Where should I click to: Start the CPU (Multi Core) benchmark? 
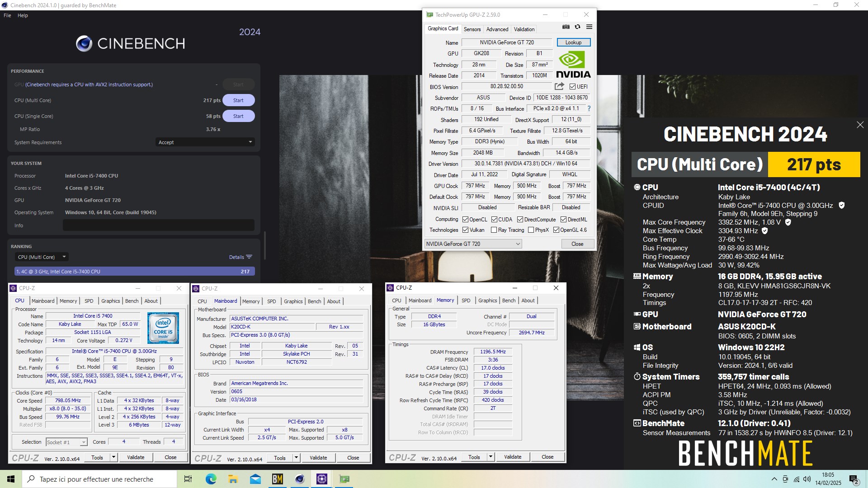pos(238,100)
